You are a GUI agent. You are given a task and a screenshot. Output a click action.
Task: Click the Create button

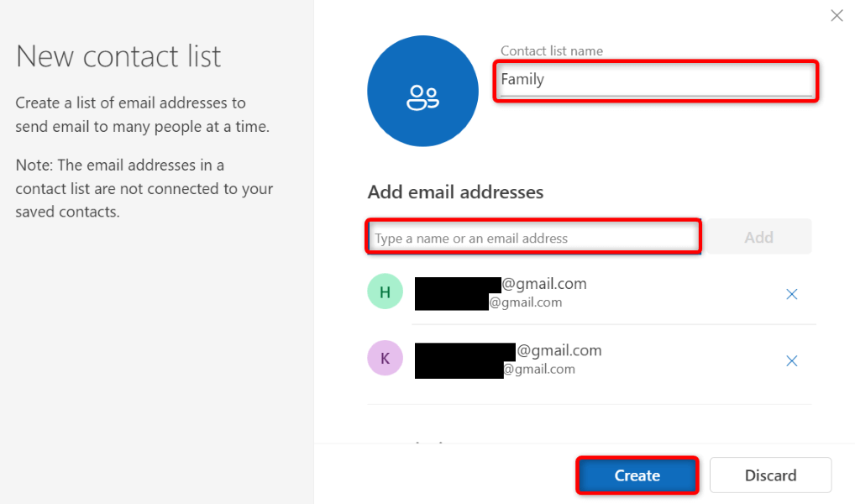pyautogui.click(x=637, y=475)
